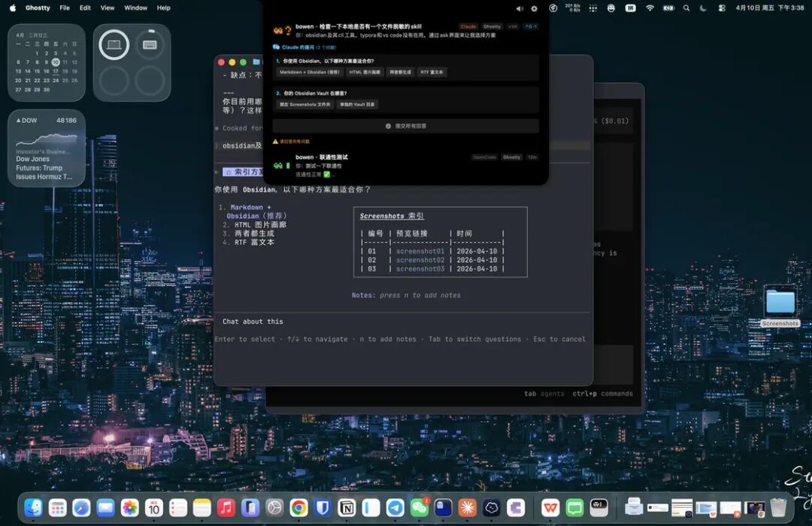The image size is (812, 526).
Task: Open the Ghostty app menu
Action: click(x=38, y=8)
